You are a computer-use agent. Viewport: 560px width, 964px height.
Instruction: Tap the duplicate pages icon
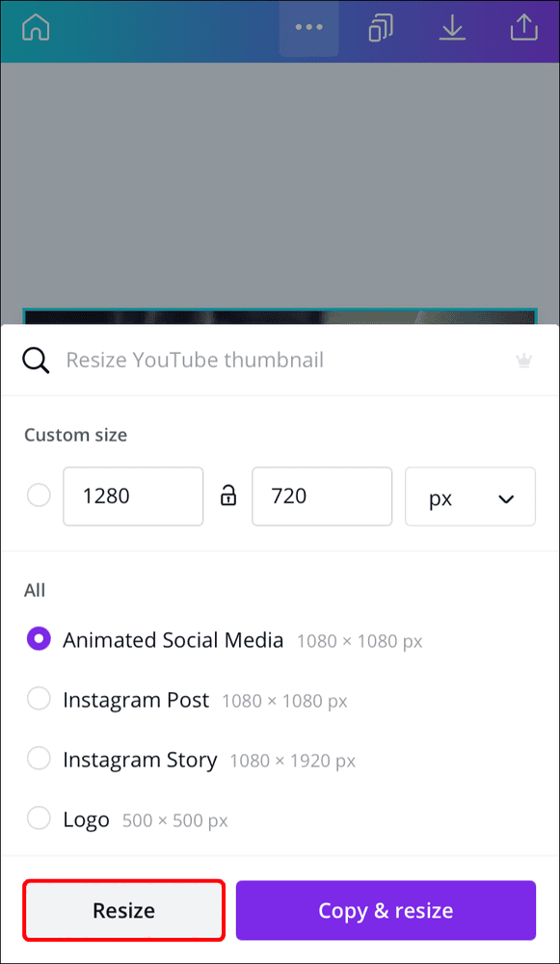point(380,27)
